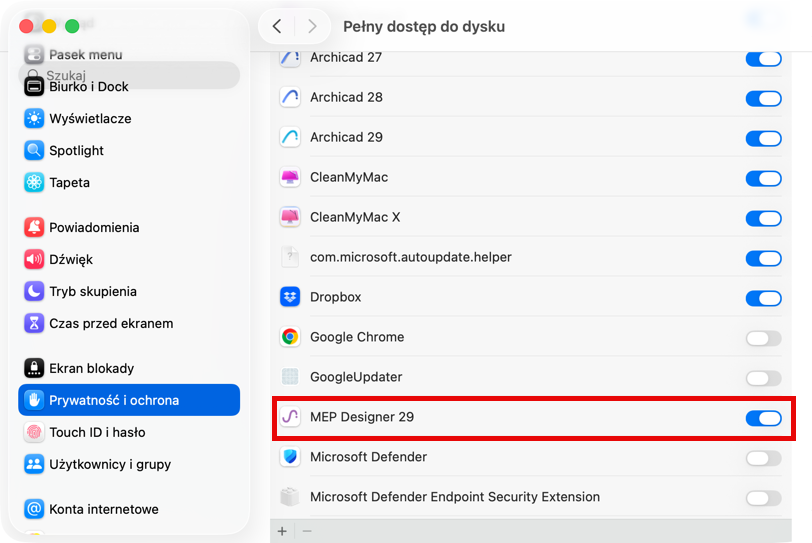812x543 pixels.
Task: Click the Touch ID fingerprint icon
Action: (x=34, y=432)
